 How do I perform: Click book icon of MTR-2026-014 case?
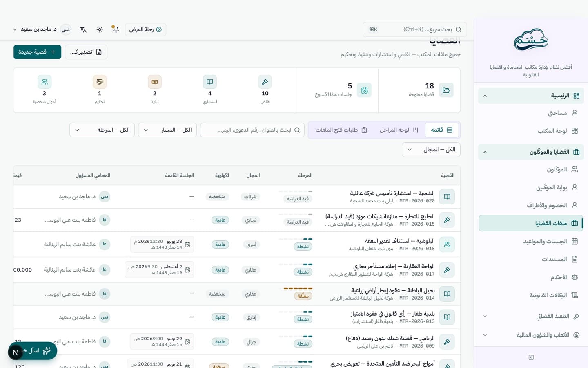(447, 294)
